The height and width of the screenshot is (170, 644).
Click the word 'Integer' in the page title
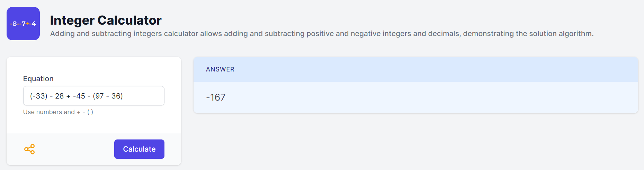72,21
